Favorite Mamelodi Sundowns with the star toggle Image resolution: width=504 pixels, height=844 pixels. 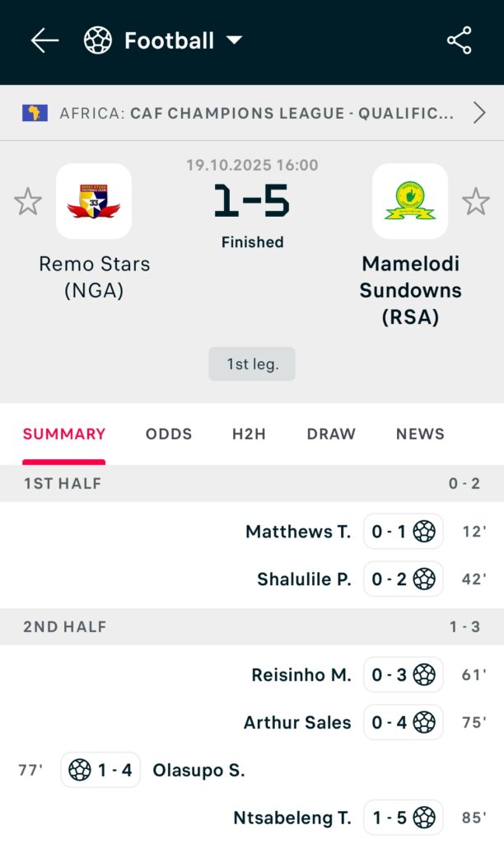(475, 202)
